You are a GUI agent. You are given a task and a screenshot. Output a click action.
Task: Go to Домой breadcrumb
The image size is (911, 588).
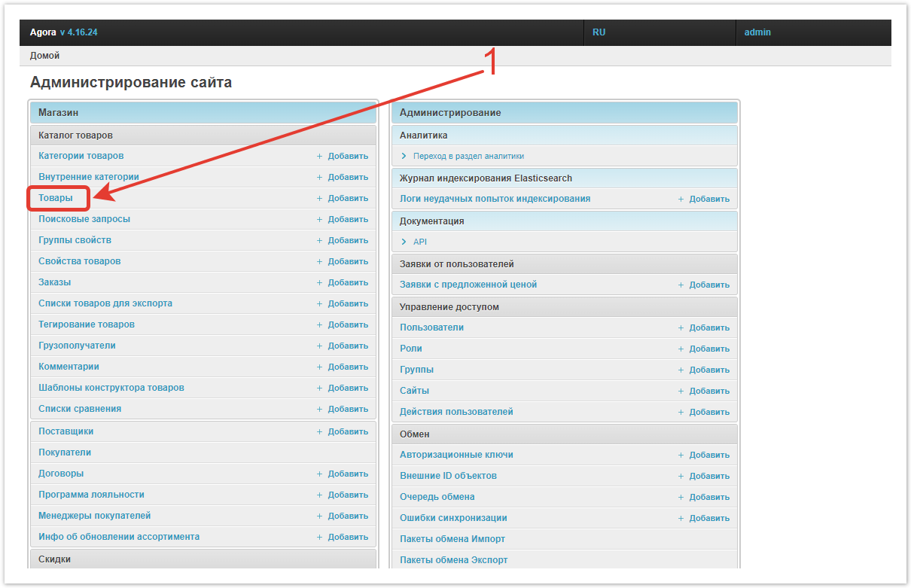pyautogui.click(x=44, y=56)
